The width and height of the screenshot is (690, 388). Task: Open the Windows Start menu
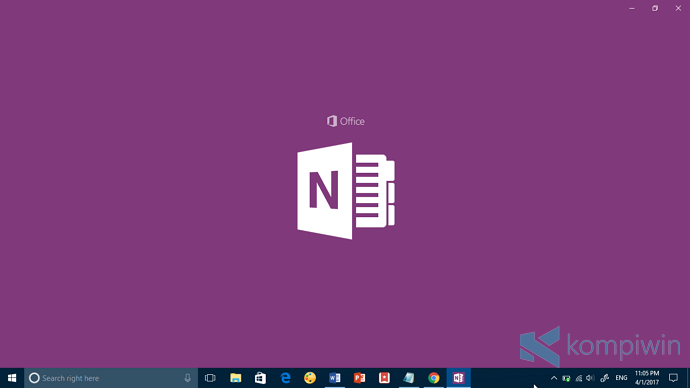[x=12, y=378]
